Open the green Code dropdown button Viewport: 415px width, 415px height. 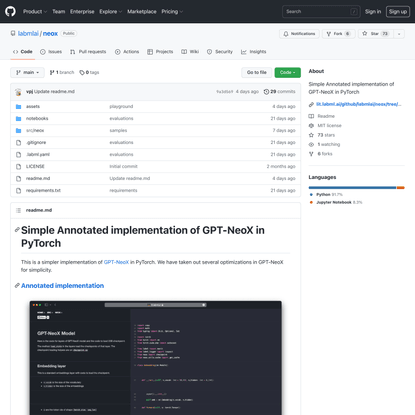[x=287, y=72]
